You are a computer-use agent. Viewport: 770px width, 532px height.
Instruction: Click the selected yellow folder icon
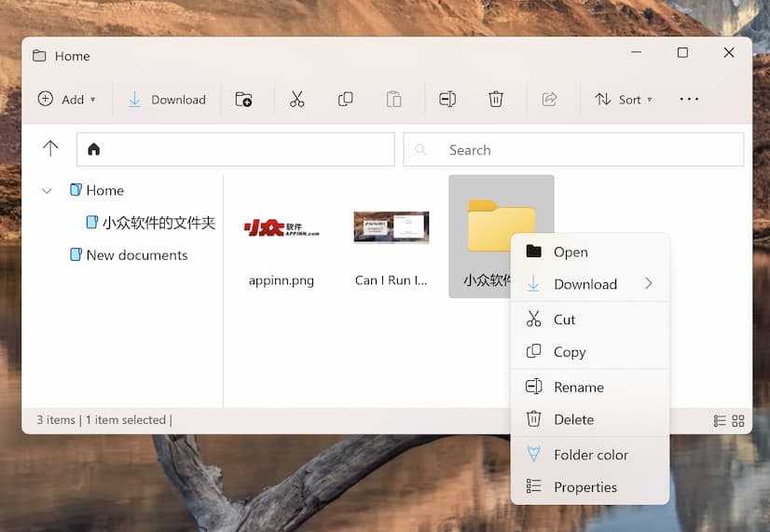501,225
